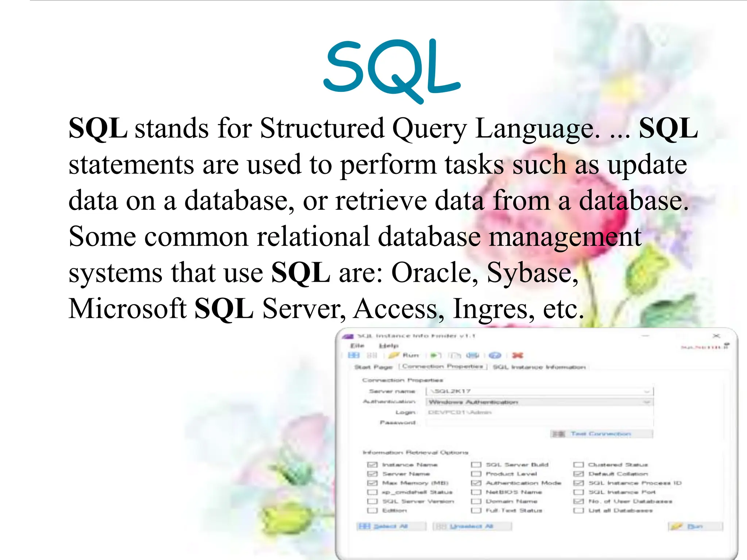Click the Unselect All button
Screen dimensions: 747x560
tap(472, 526)
